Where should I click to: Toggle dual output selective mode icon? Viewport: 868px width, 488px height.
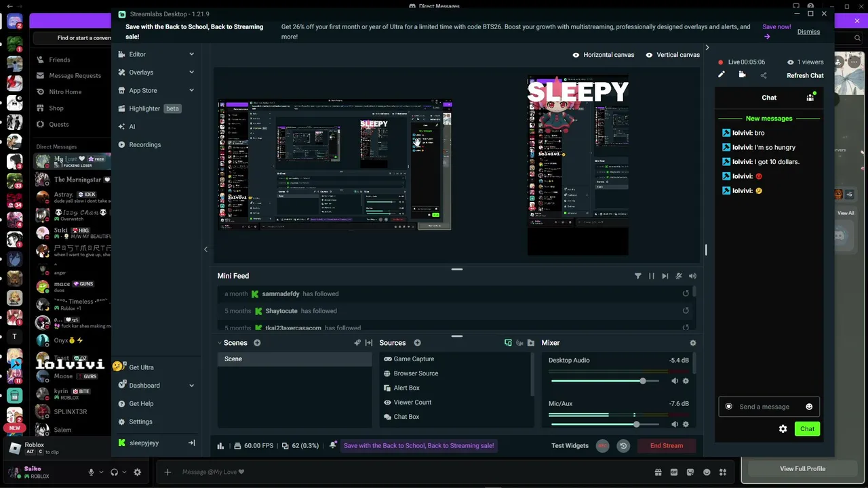pyautogui.click(x=508, y=343)
